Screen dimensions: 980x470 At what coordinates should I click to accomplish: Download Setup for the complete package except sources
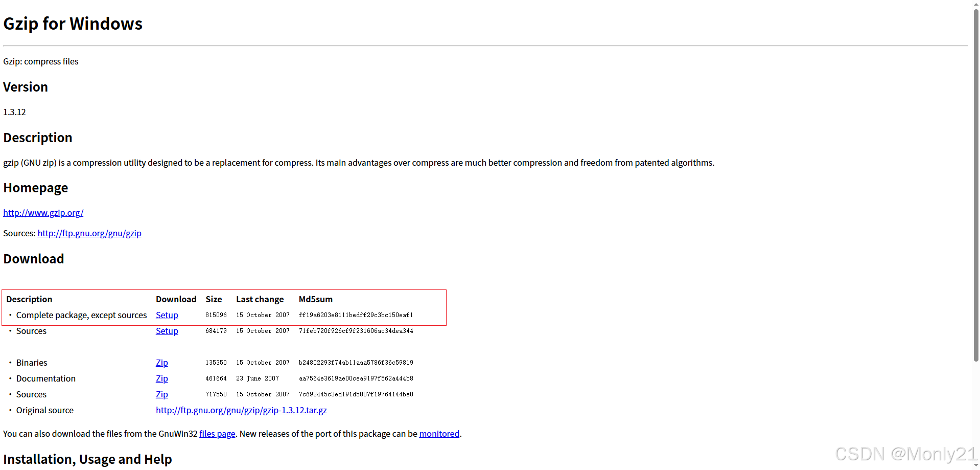(x=167, y=315)
